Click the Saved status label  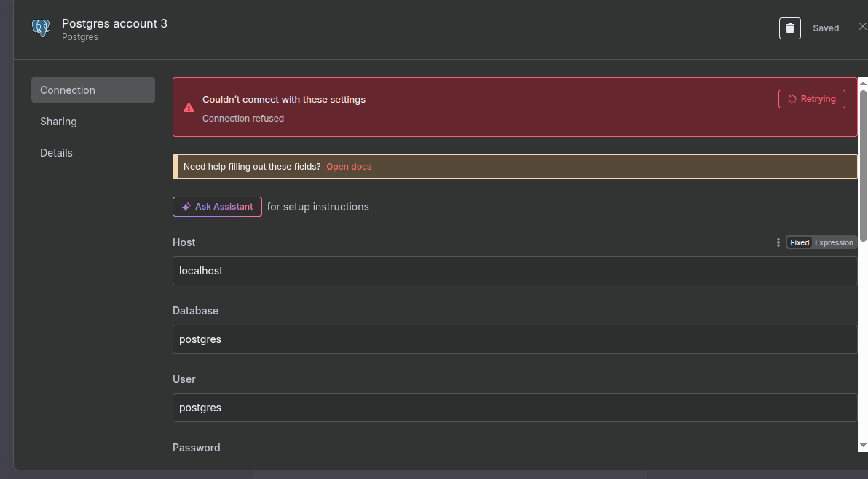826,28
